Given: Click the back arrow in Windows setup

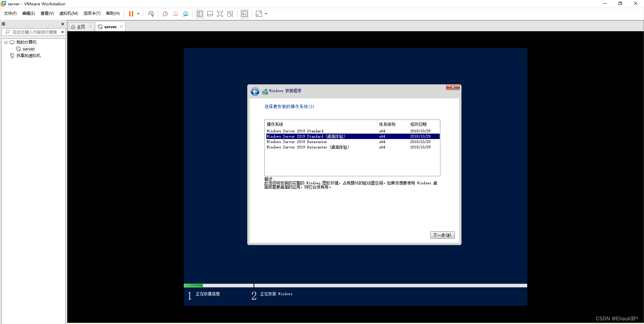Looking at the screenshot, I should (255, 92).
